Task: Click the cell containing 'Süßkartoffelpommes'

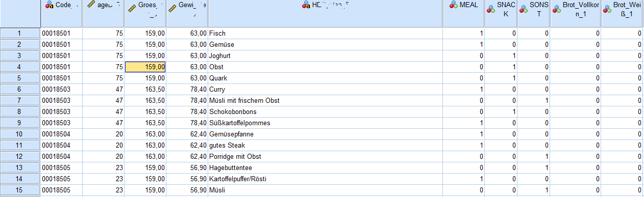Action: (x=325, y=123)
